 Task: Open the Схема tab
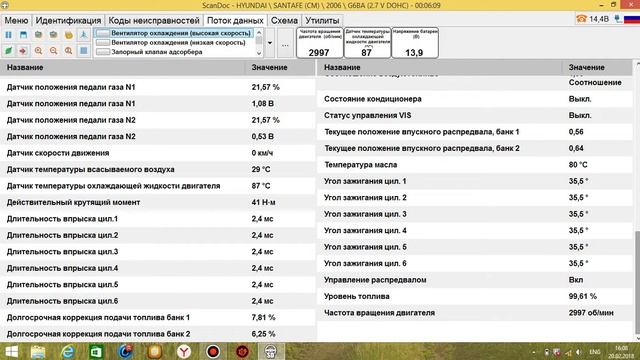click(284, 20)
